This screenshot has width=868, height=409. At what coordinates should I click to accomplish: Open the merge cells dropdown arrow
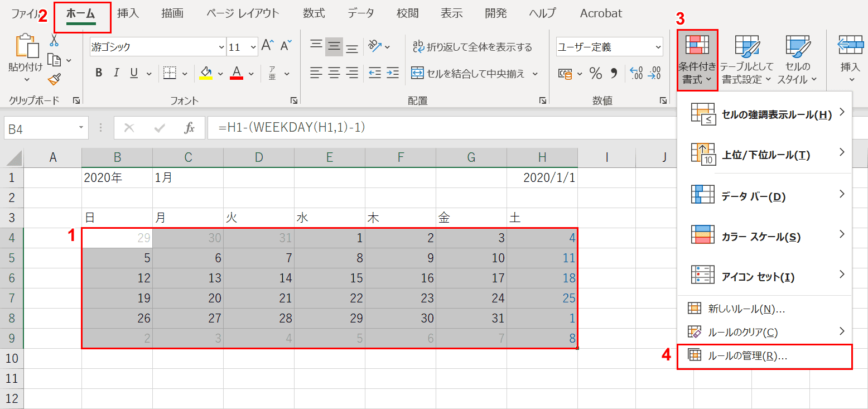coord(535,74)
